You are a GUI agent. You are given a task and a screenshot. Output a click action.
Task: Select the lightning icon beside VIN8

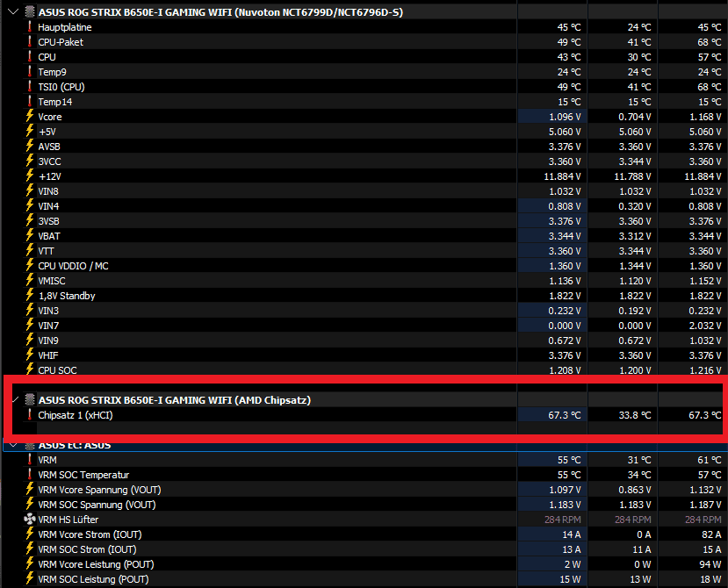30,191
